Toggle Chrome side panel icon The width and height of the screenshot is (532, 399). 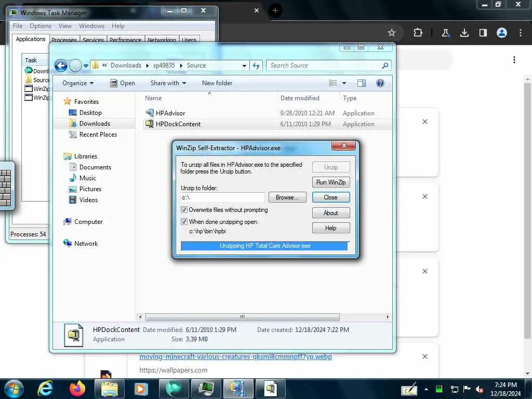click(483, 33)
